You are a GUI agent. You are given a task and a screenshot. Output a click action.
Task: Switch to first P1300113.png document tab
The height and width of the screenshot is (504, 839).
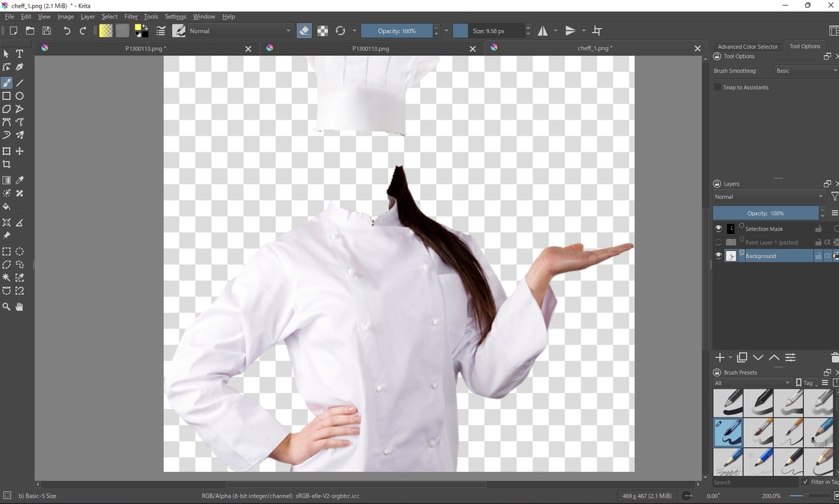point(145,48)
